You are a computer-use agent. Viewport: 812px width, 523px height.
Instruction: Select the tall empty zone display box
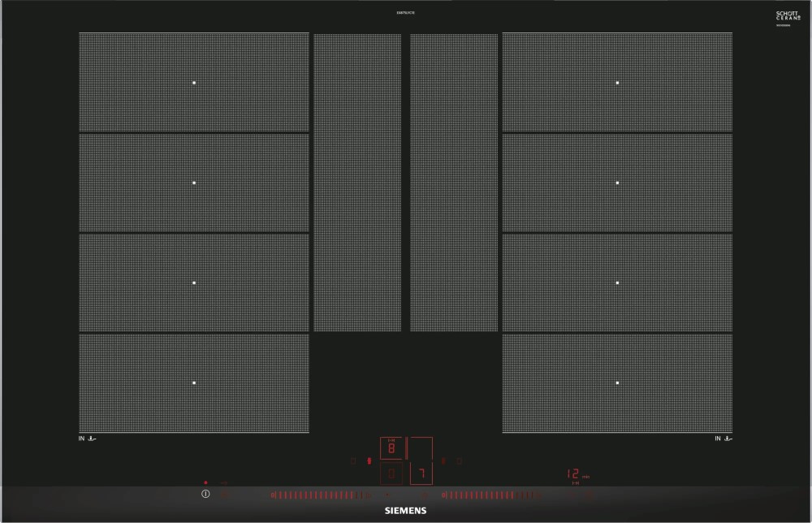[421, 449]
